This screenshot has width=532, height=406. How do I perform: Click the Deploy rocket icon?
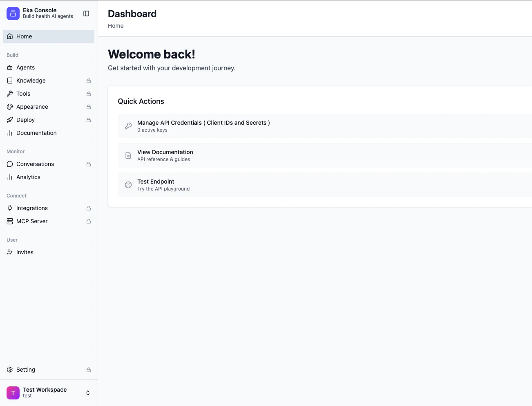9,120
